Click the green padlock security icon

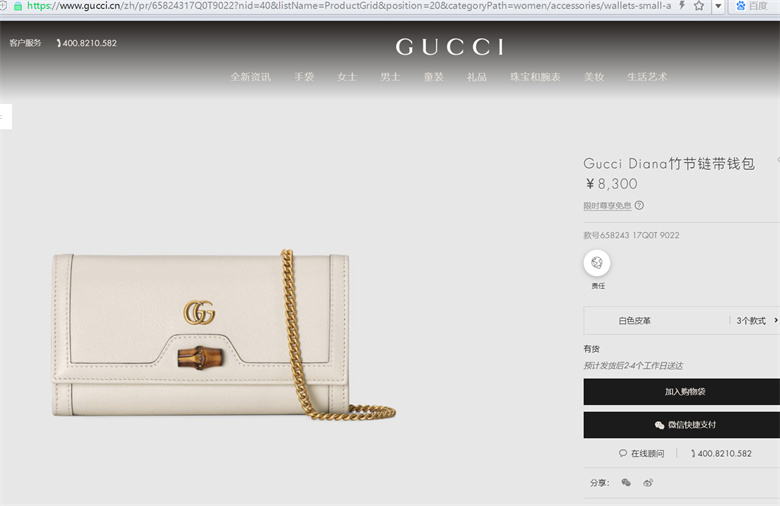click(18, 6)
